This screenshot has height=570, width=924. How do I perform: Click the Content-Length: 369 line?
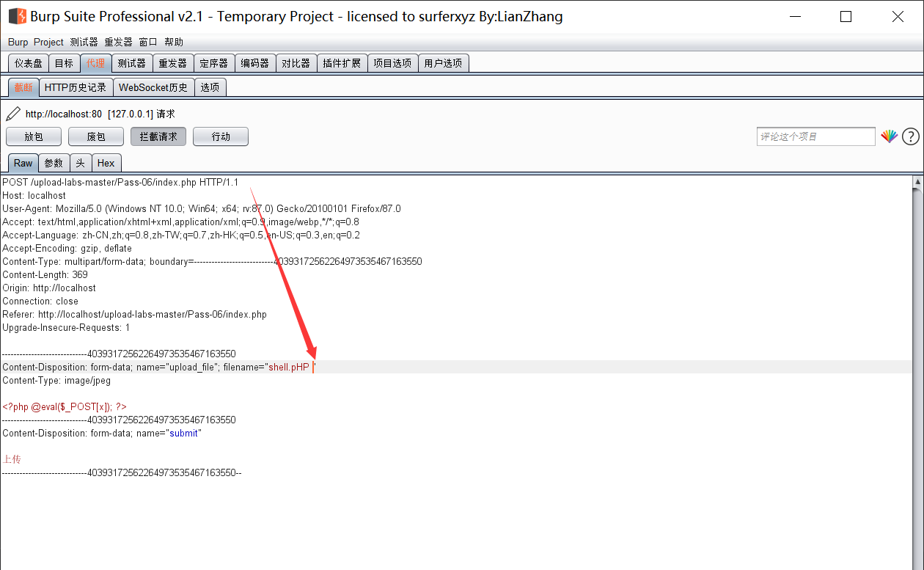(45, 274)
